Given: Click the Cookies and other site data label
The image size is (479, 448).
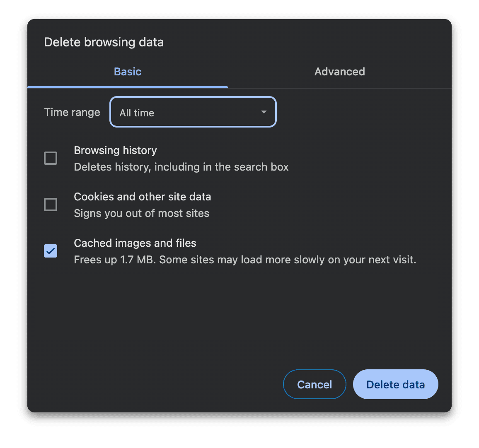Looking at the screenshot, I should coord(142,197).
